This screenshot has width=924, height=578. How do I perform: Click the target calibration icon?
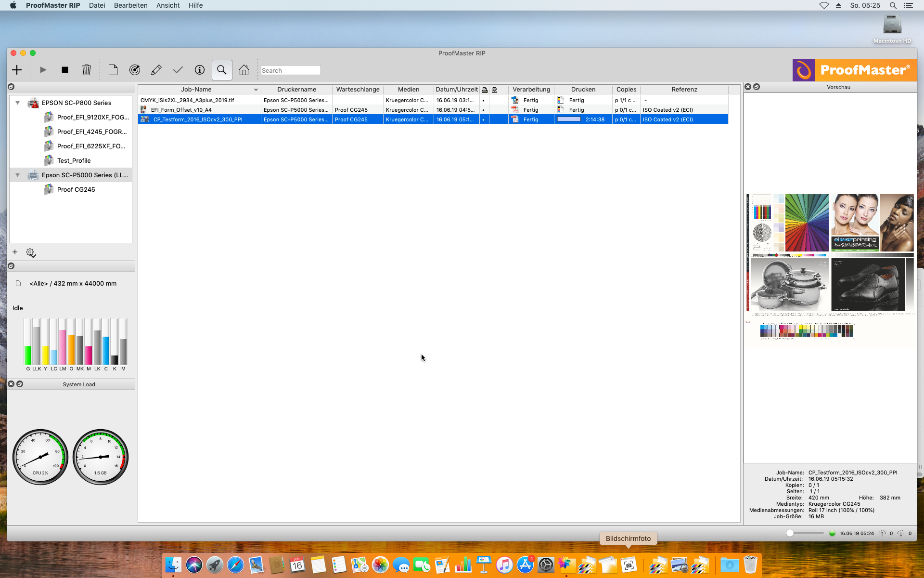(x=135, y=70)
